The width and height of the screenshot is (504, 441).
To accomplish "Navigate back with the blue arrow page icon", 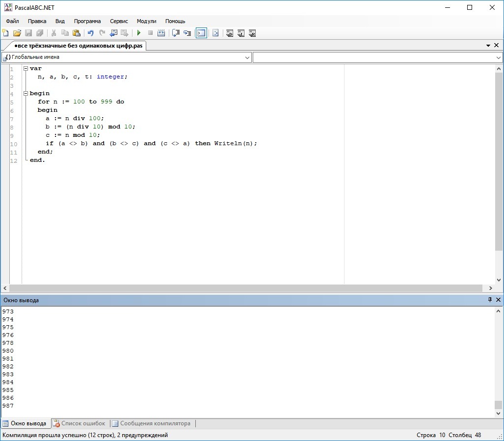I will pos(113,33).
